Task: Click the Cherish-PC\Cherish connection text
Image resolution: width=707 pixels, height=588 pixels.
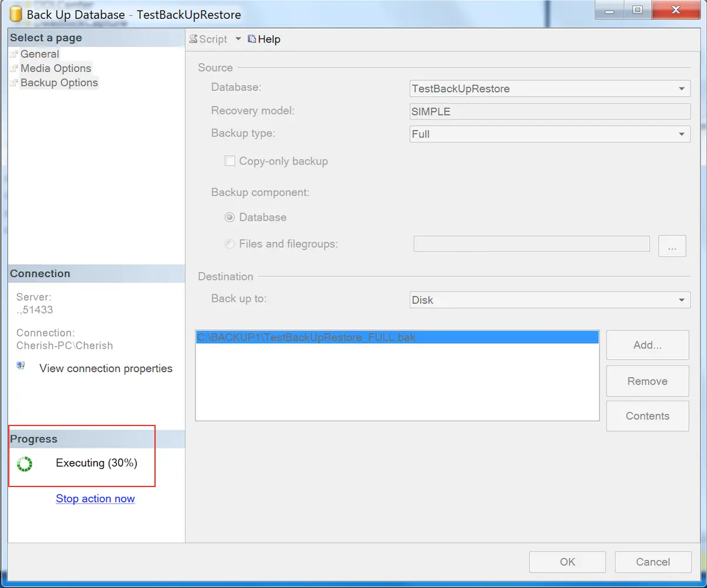Action: 65,346
